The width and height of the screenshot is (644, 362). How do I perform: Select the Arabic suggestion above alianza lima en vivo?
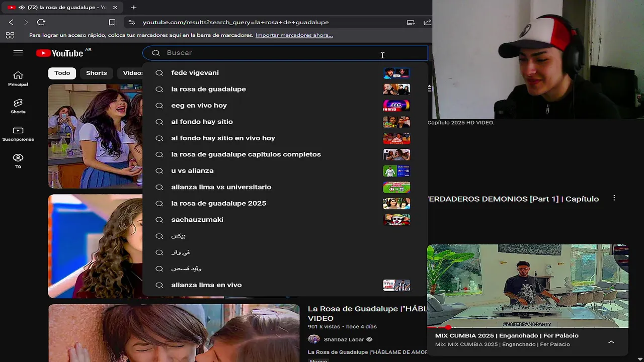click(285, 269)
